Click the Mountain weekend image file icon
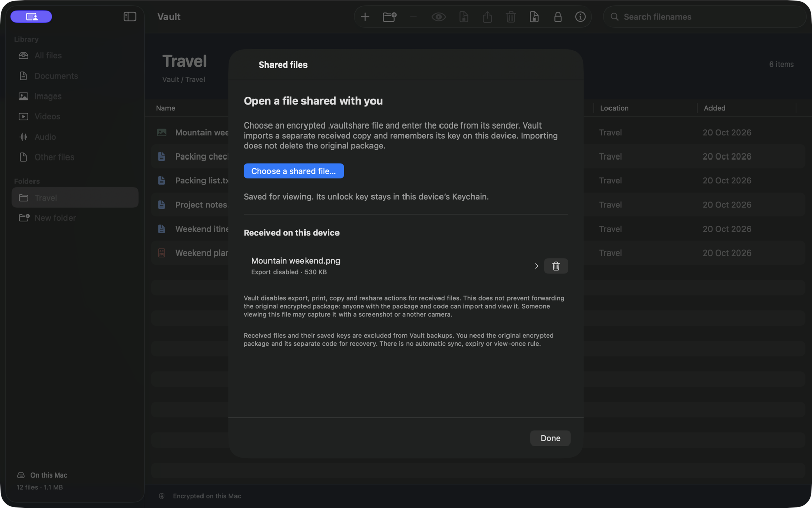This screenshot has width=812, height=508. point(162,132)
